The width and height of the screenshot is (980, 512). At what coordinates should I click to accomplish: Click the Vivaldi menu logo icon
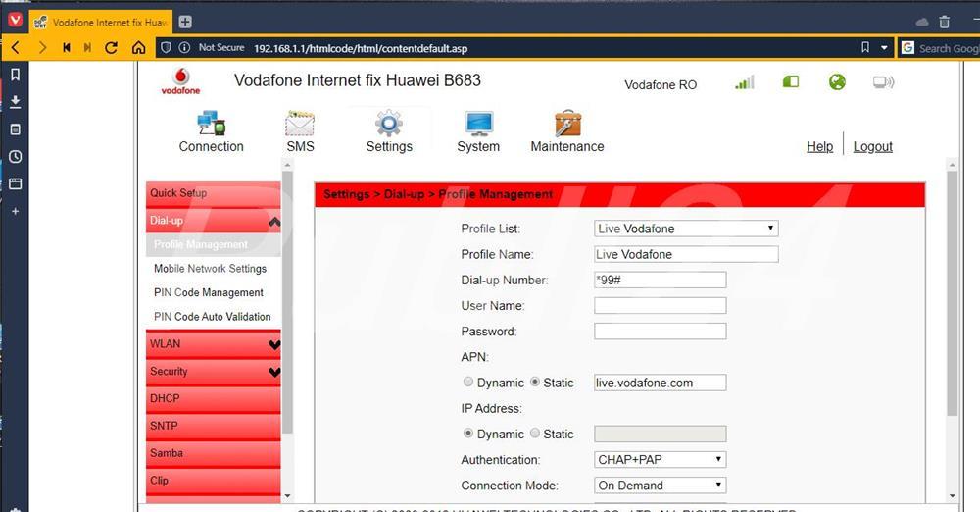[x=15, y=20]
